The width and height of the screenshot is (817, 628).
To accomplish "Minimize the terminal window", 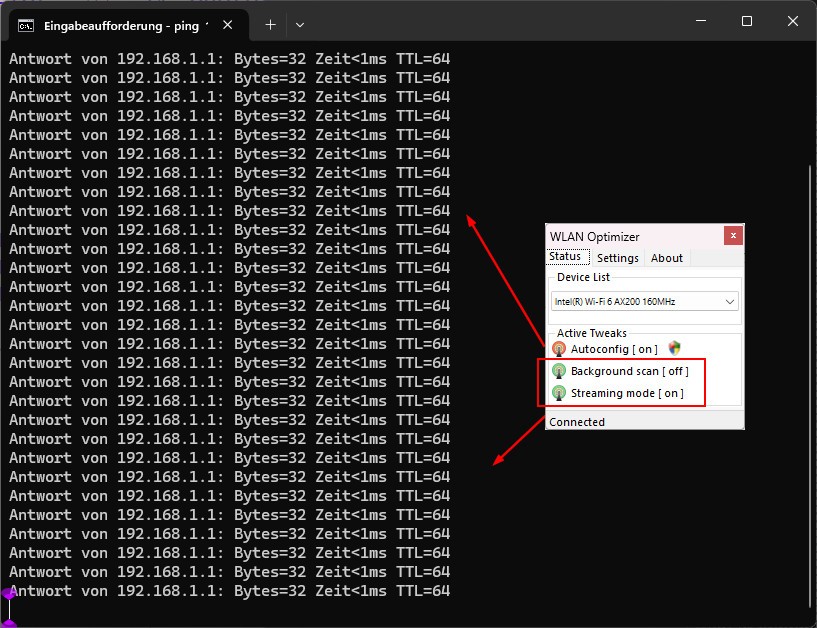I will pos(700,21).
